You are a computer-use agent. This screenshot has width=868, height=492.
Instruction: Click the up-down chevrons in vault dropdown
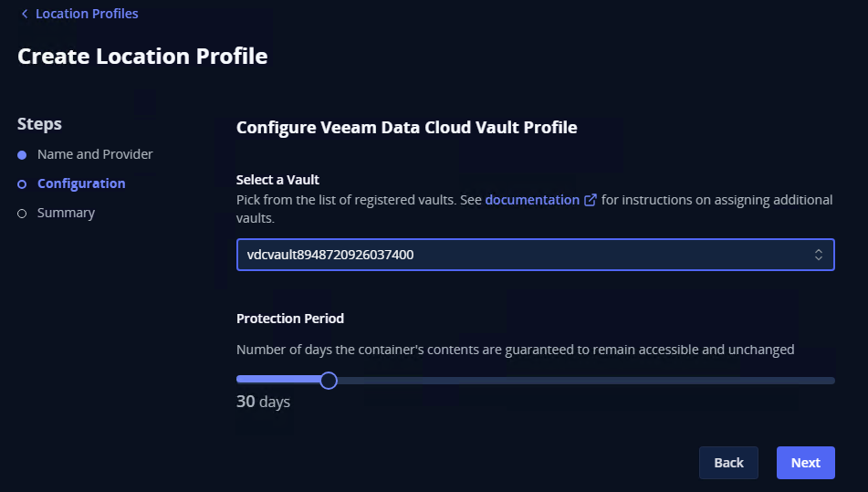(x=819, y=255)
